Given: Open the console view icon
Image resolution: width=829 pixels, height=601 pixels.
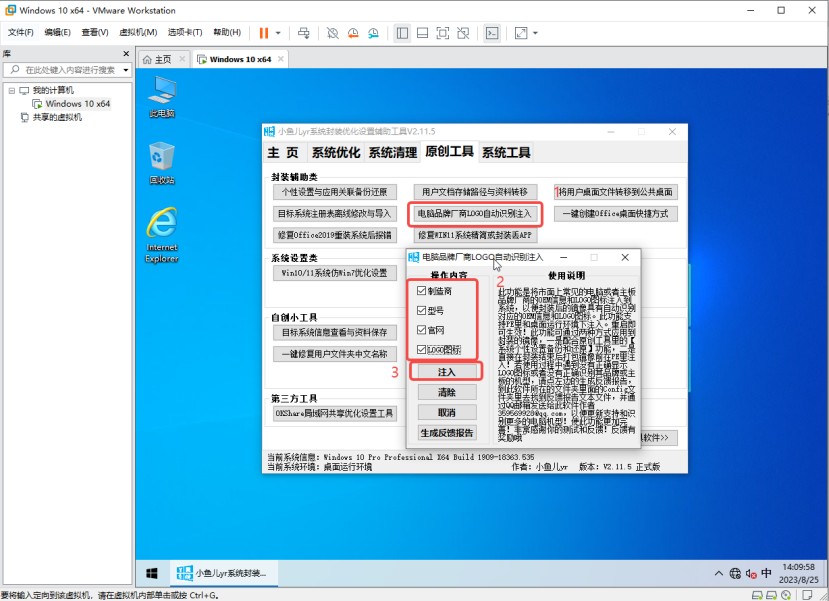Looking at the screenshot, I should [492, 33].
